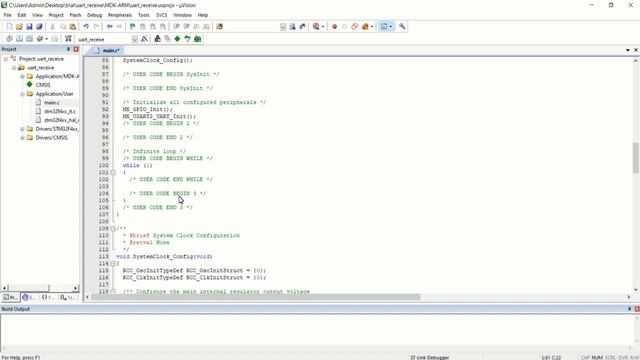Fold the while loop block at line 101
Image resolution: width=640 pixels, height=360 pixels.
click(x=113, y=172)
